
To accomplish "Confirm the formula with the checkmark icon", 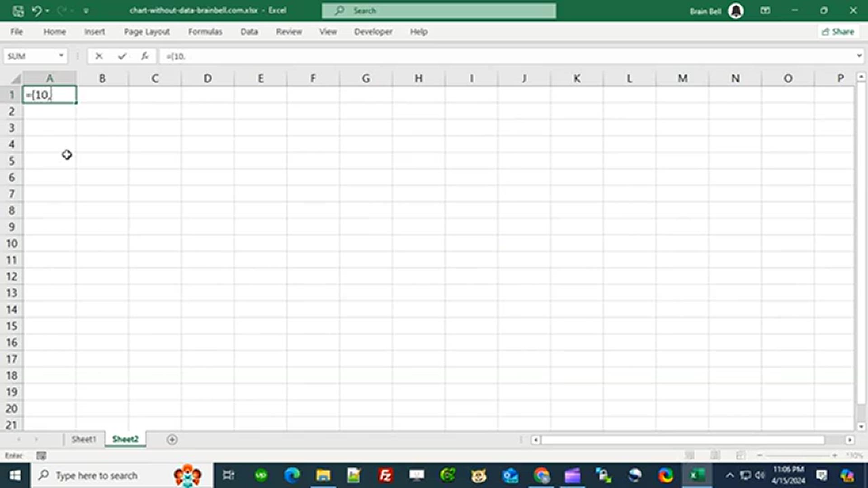I will pos(122,56).
